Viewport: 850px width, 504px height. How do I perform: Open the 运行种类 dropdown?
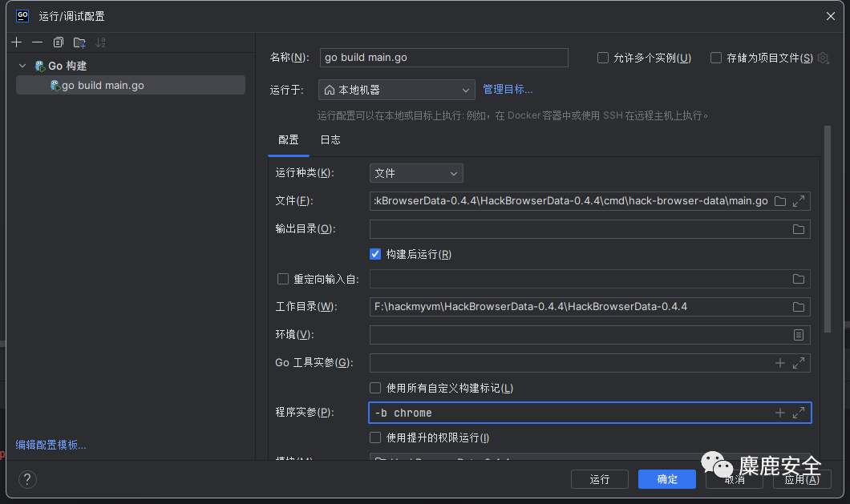click(416, 172)
